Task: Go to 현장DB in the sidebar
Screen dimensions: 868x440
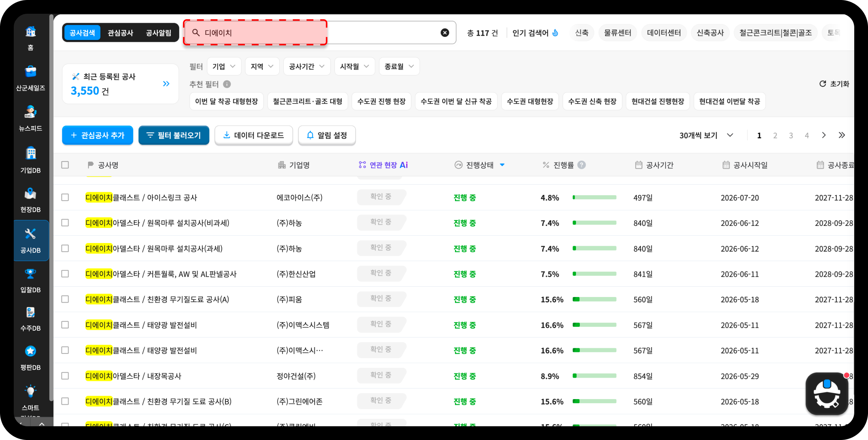Action: pyautogui.click(x=31, y=200)
